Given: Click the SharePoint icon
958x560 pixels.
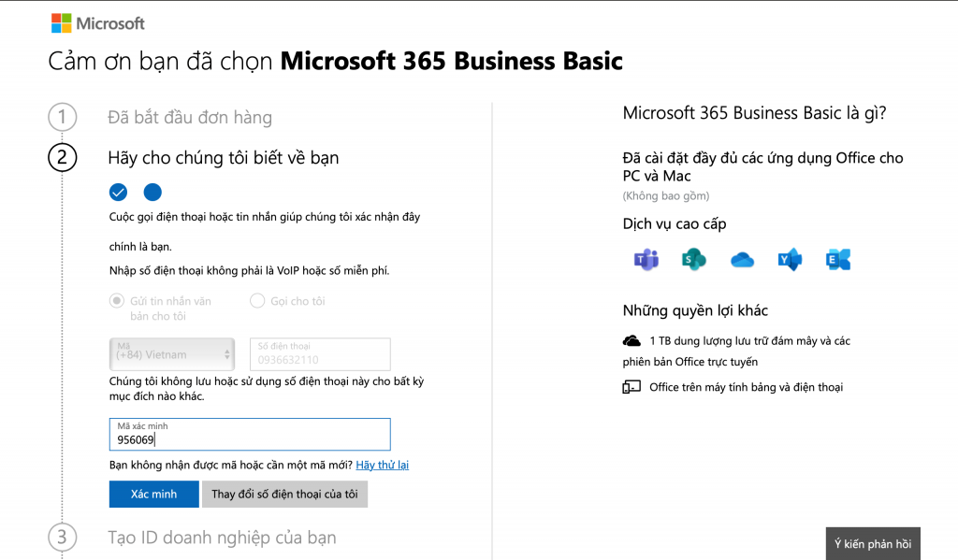Looking at the screenshot, I should point(693,260).
